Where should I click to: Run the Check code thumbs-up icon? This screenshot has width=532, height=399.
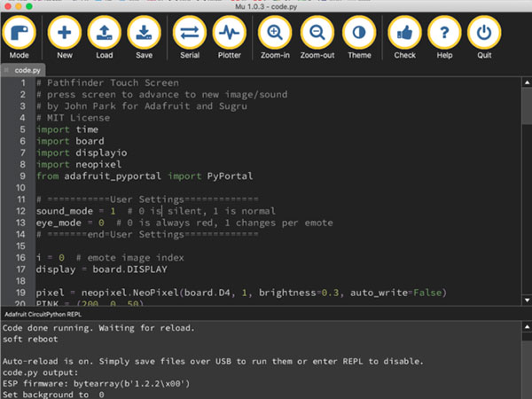pos(404,35)
